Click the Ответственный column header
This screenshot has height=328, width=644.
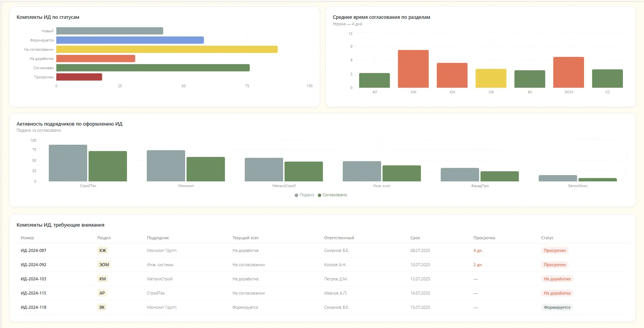[x=339, y=238]
